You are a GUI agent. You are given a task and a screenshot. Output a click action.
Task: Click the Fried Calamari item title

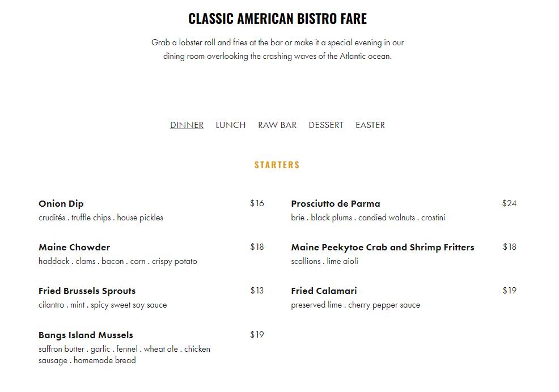[x=324, y=291]
